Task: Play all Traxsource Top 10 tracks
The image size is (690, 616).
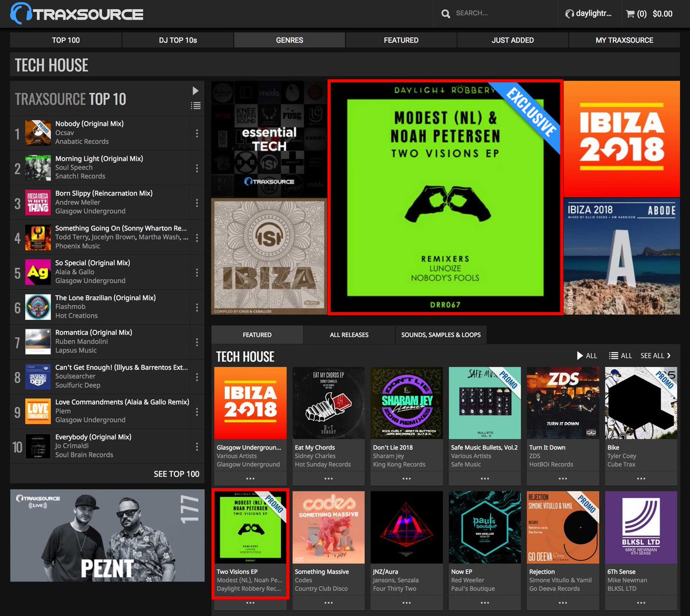Action: click(195, 90)
